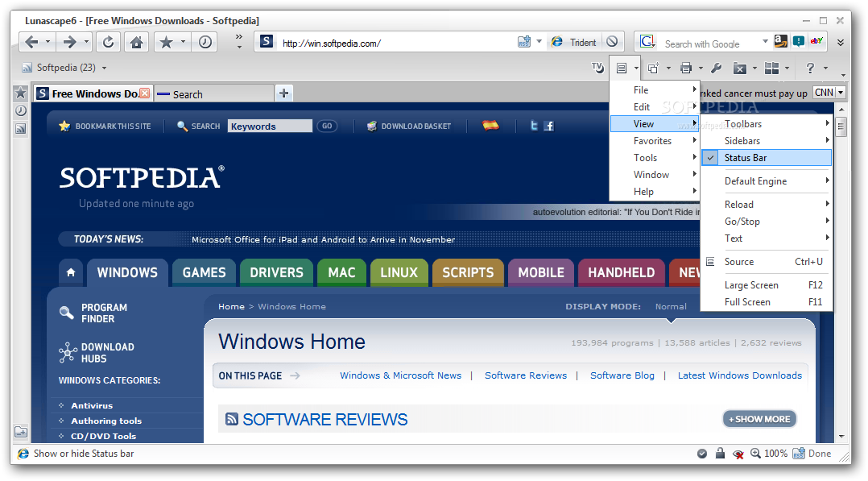Open the Tools submenu
Viewport: 868px width, 481px height.
(655, 158)
